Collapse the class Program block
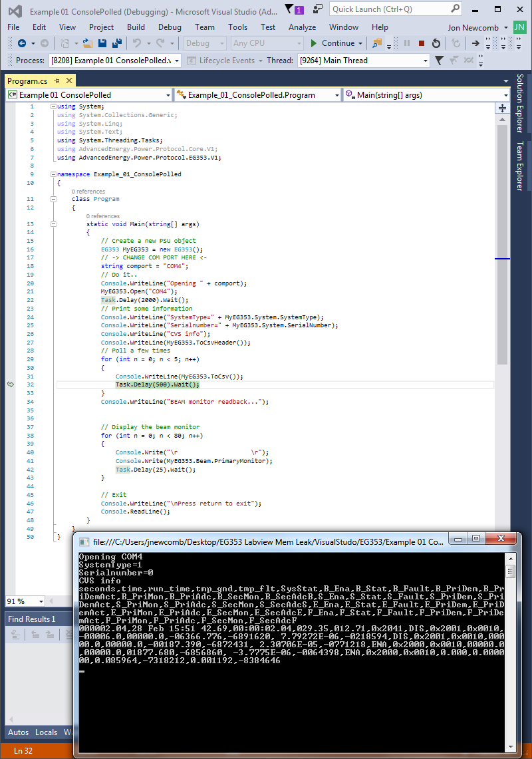The image size is (532, 759). tap(53, 199)
